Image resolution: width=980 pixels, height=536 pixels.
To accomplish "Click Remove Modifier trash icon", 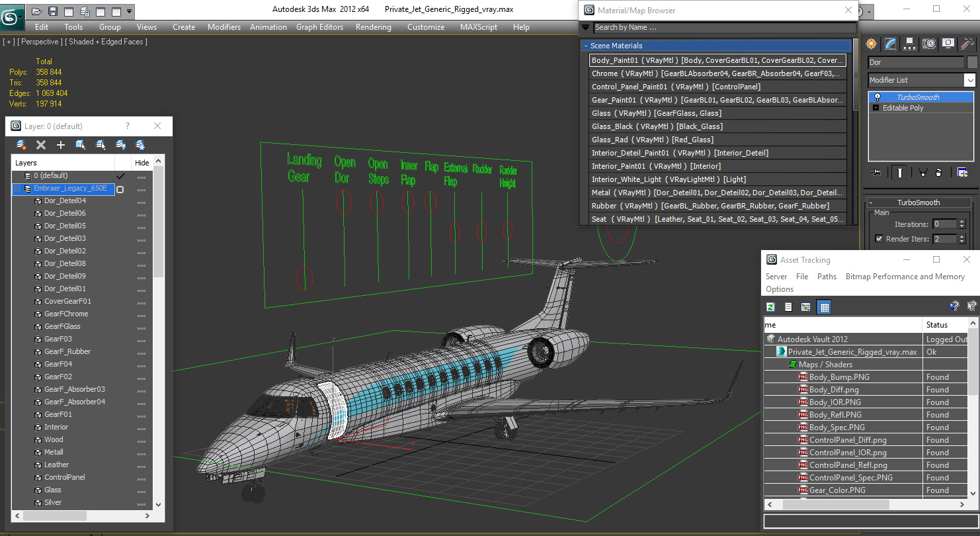I will (938, 172).
